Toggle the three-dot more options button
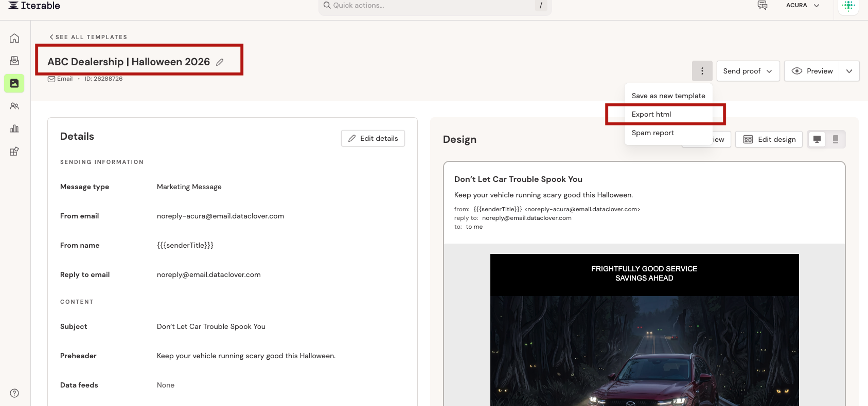The height and width of the screenshot is (406, 868). coord(702,71)
